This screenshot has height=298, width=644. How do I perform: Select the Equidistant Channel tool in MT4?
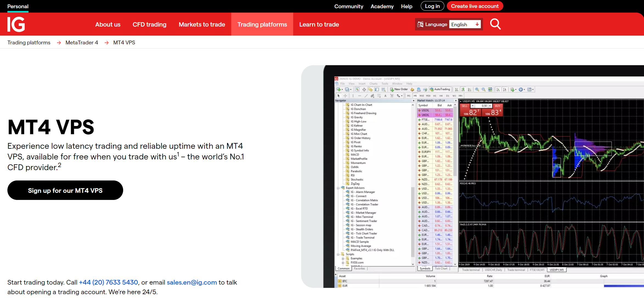point(372,96)
